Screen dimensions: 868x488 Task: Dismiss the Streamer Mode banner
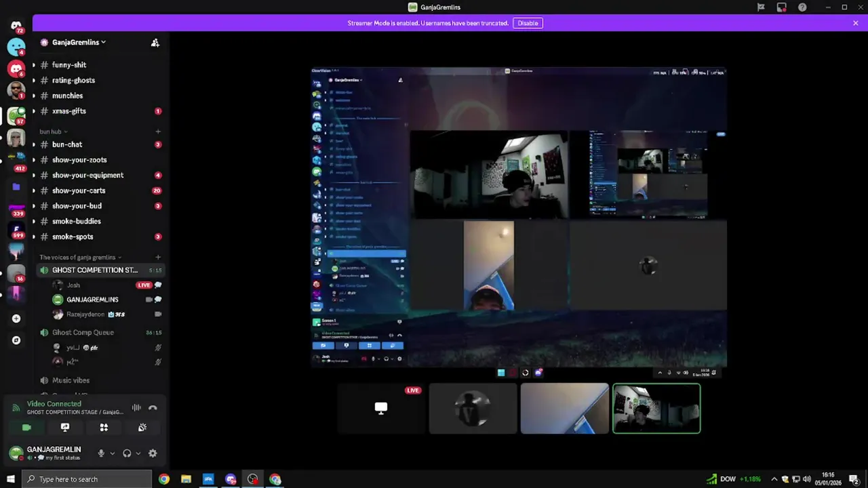(856, 23)
